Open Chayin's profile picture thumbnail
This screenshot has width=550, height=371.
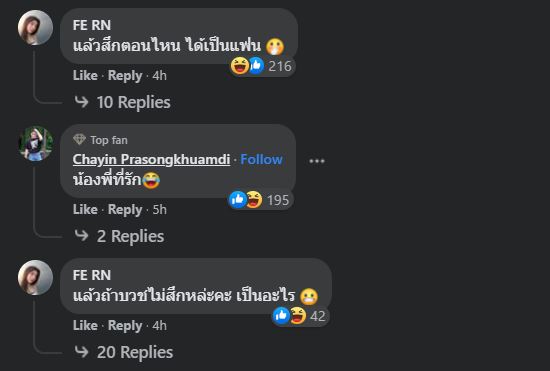point(35,143)
